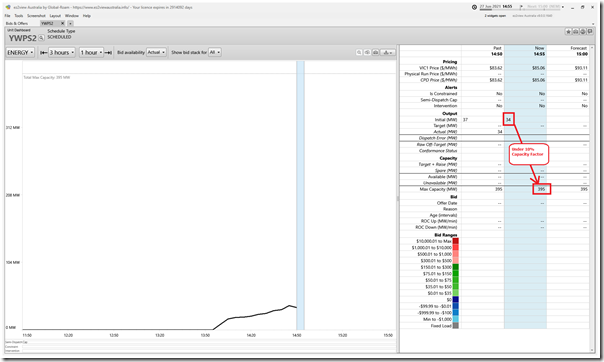Click the clock time-travel icon

coord(474,7)
